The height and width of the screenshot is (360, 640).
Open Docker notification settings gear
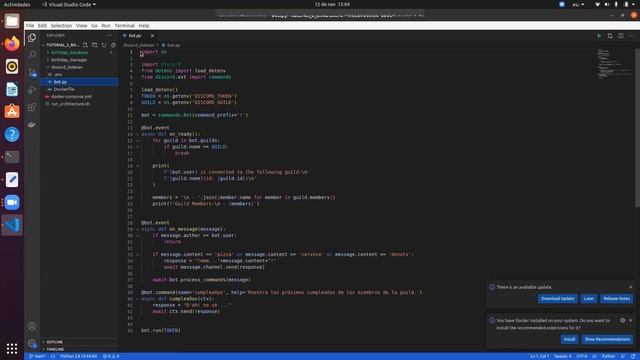point(622,320)
